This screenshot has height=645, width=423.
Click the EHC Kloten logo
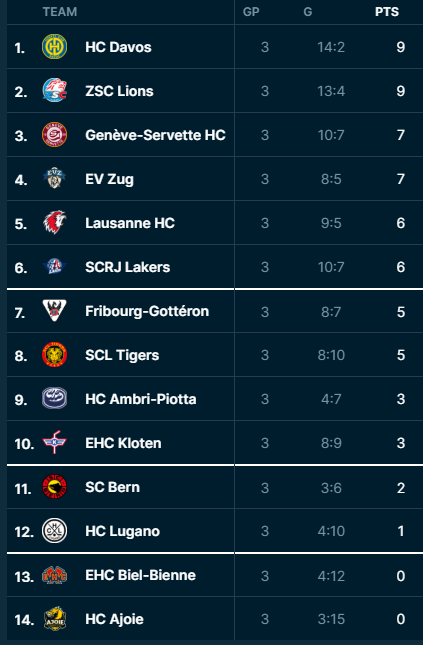(x=54, y=443)
